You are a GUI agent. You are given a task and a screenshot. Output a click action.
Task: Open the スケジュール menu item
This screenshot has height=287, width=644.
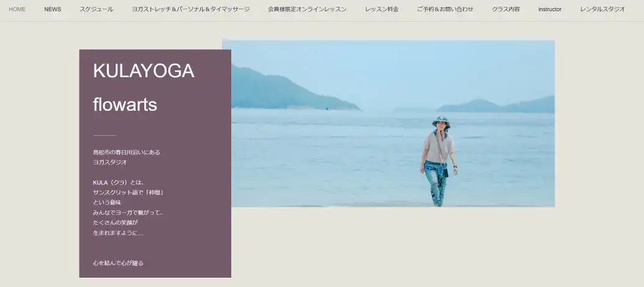point(96,9)
